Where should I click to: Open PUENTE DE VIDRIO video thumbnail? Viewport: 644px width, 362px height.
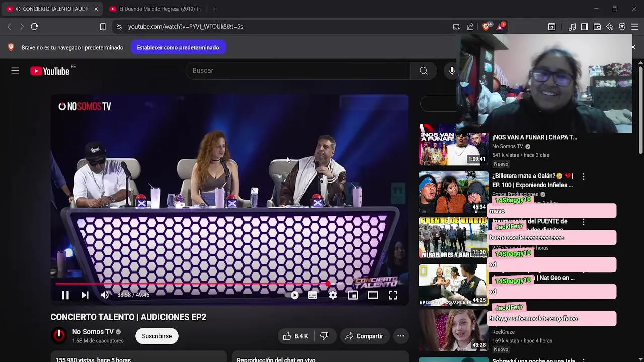(453, 237)
